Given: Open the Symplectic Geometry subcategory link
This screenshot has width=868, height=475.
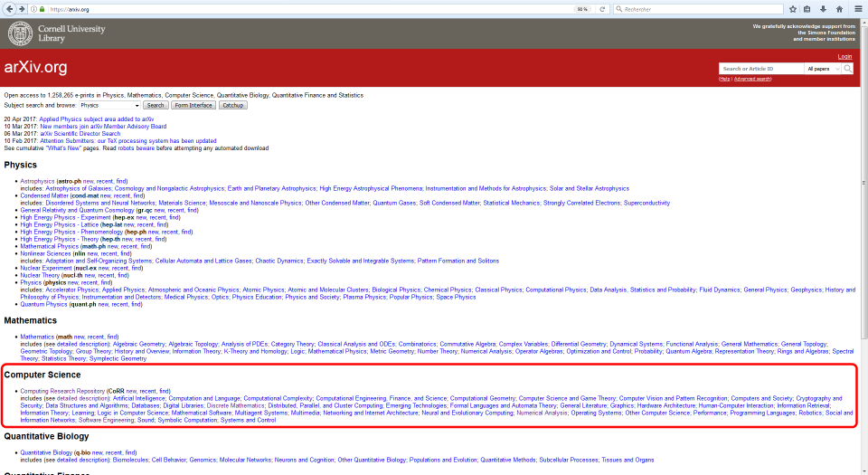Looking at the screenshot, I should tap(118, 358).
